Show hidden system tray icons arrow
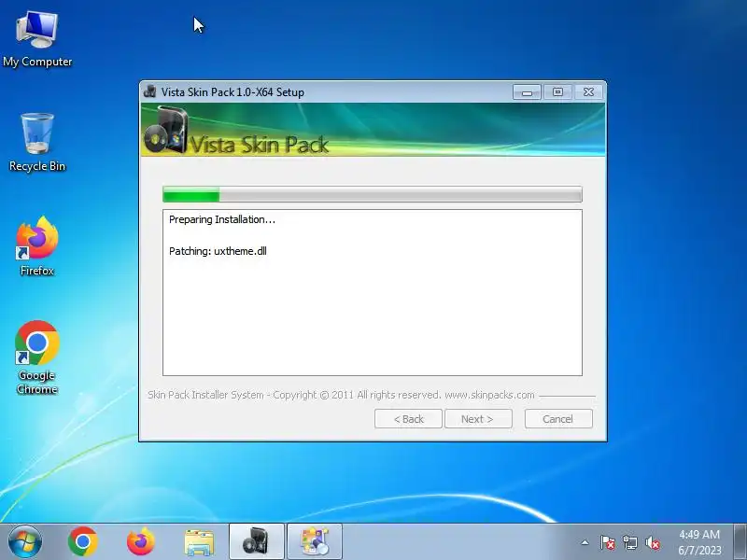747x560 pixels. (x=585, y=542)
